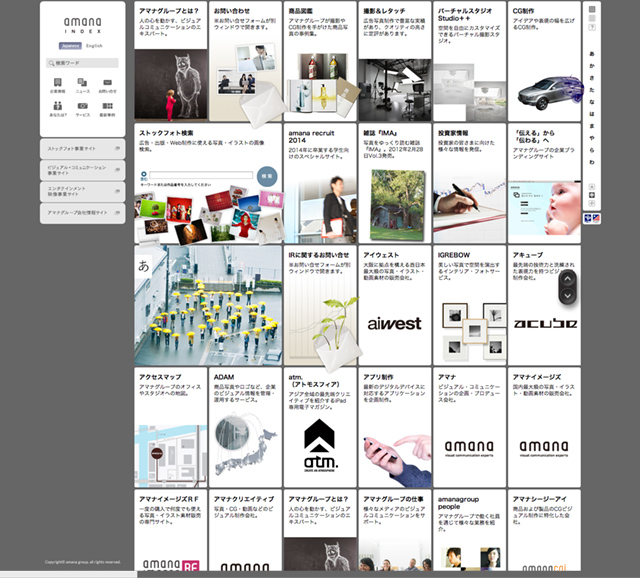This screenshot has width=640, height=578.
Task: Jump to や in kana index strip
Action: 592,138
